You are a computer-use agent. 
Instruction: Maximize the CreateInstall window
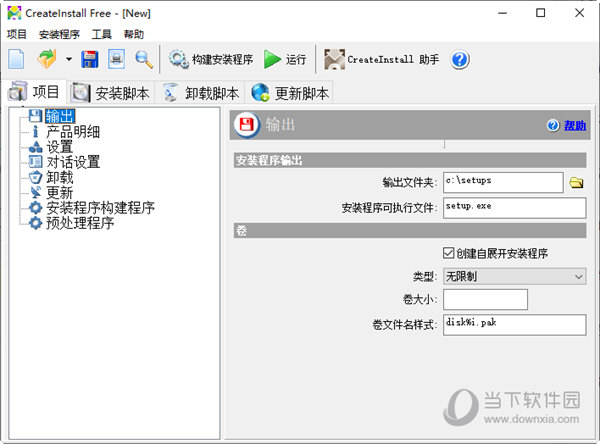click(541, 13)
